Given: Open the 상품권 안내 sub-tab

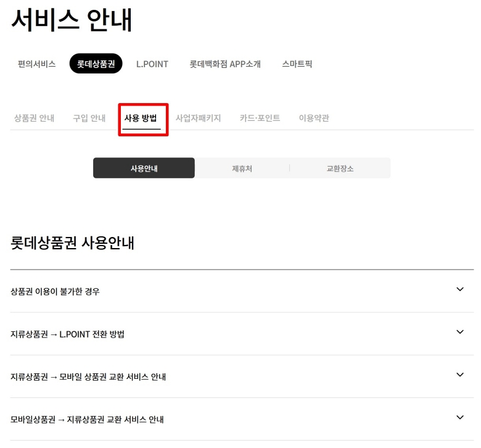Looking at the screenshot, I should click(x=34, y=118).
